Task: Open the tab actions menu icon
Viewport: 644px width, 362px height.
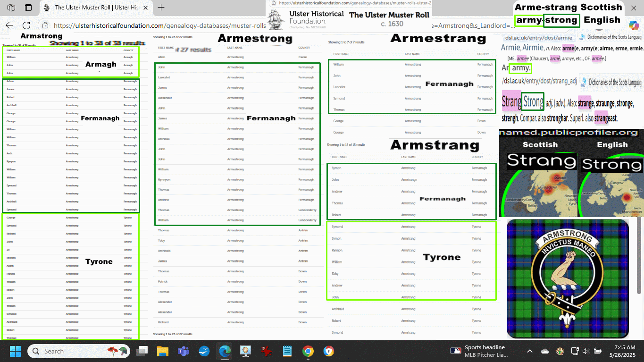Action: click(x=28, y=8)
